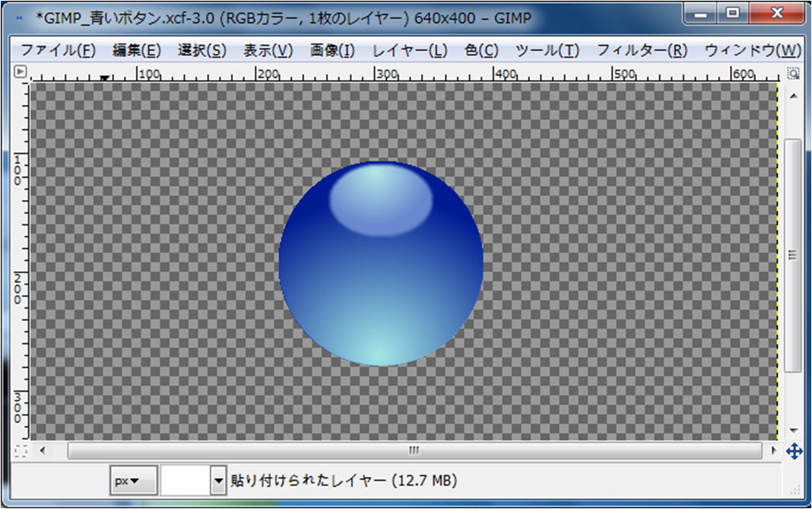Click the navigation cross-arrows icon

point(793,451)
